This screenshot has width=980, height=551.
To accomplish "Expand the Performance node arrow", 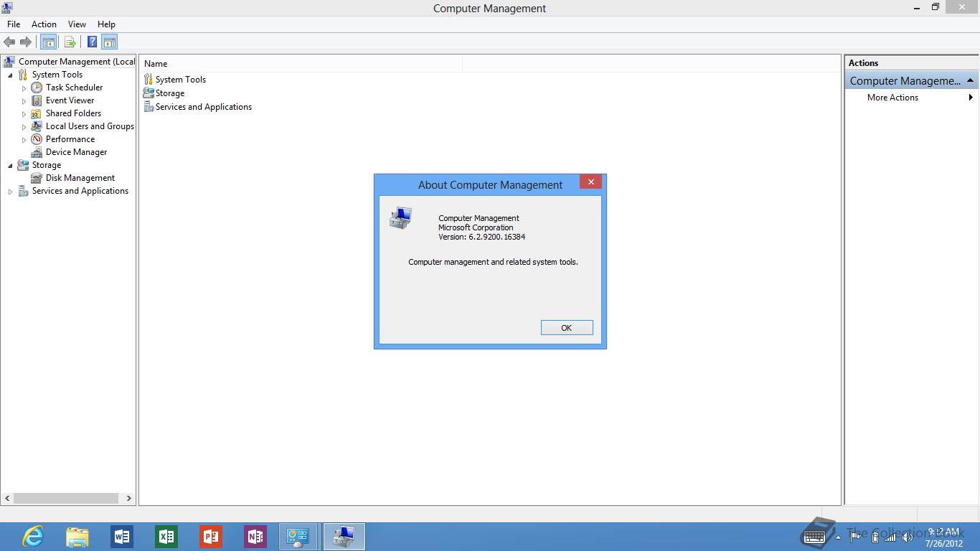I will point(24,140).
